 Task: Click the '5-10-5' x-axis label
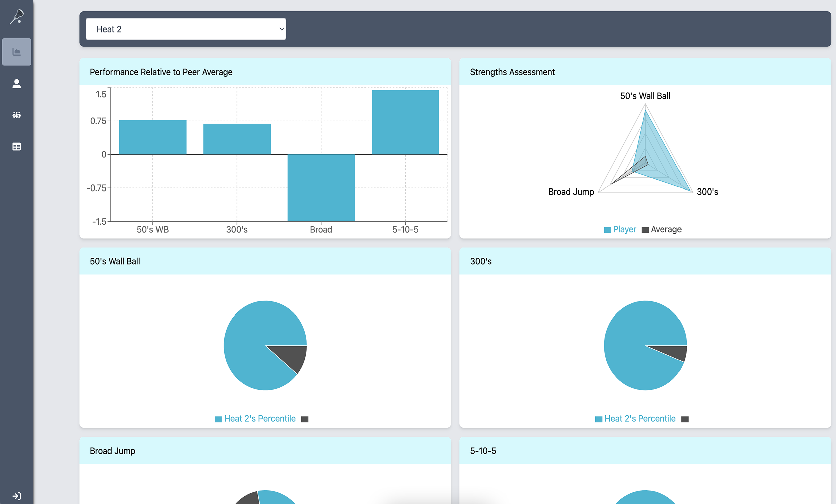pyautogui.click(x=405, y=230)
